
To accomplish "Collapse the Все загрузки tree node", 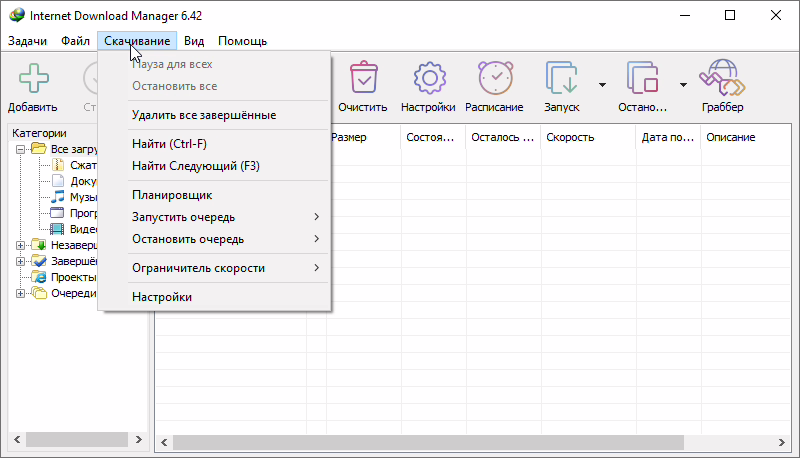I will [x=21, y=149].
